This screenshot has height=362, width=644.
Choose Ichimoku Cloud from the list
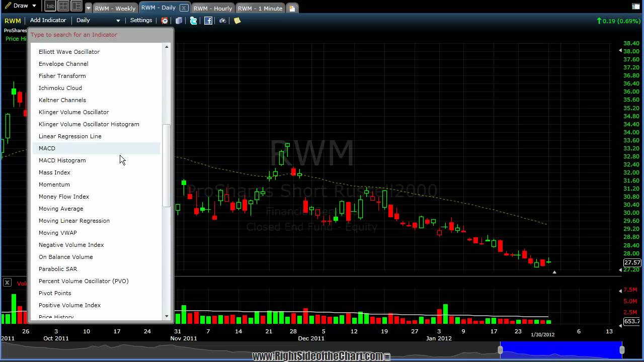(x=97, y=88)
